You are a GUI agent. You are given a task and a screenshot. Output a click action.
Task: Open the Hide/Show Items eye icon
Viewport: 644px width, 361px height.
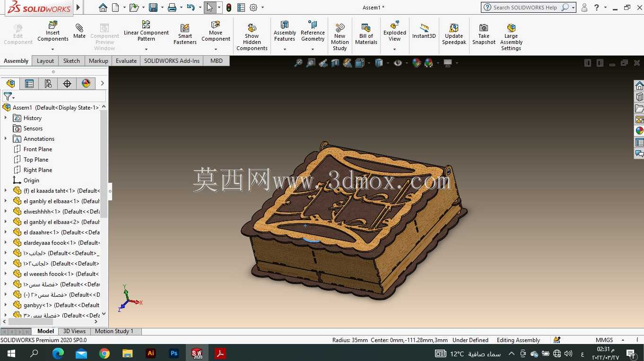(398, 63)
